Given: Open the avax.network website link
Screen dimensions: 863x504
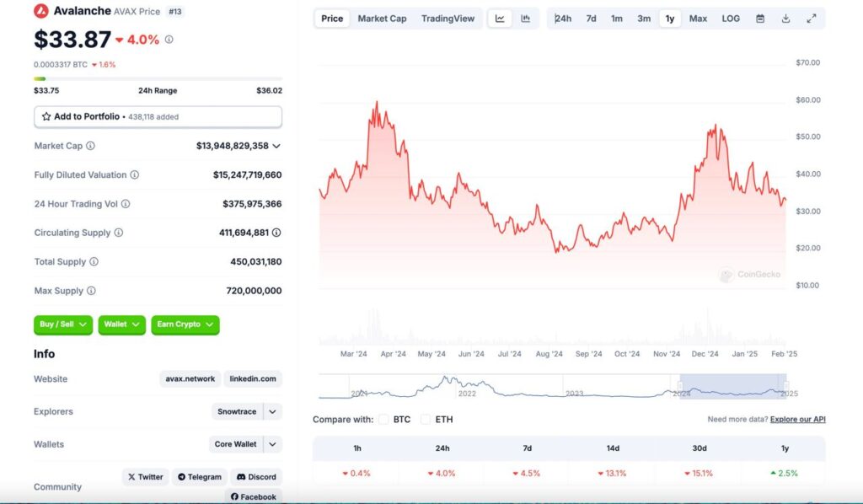Looking at the screenshot, I should pos(190,378).
